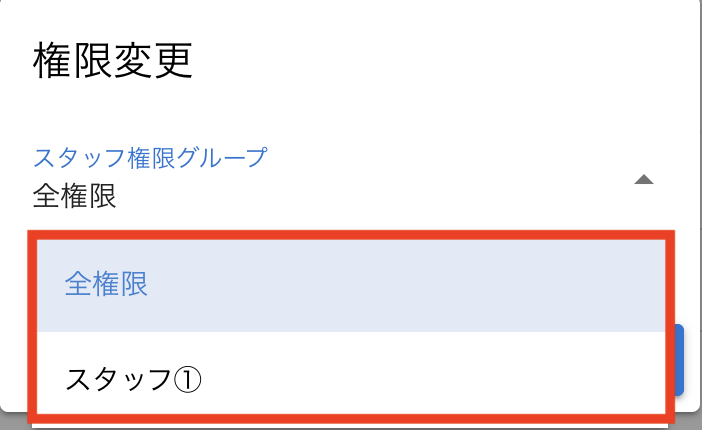This screenshot has height=430, width=702.
Task: Click the スタッフ権限グループ field label
Action: coord(150,157)
